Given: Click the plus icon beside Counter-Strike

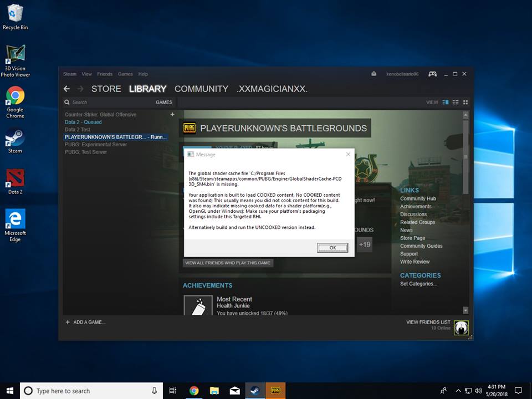Looking at the screenshot, I should pyautogui.click(x=172, y=114).
